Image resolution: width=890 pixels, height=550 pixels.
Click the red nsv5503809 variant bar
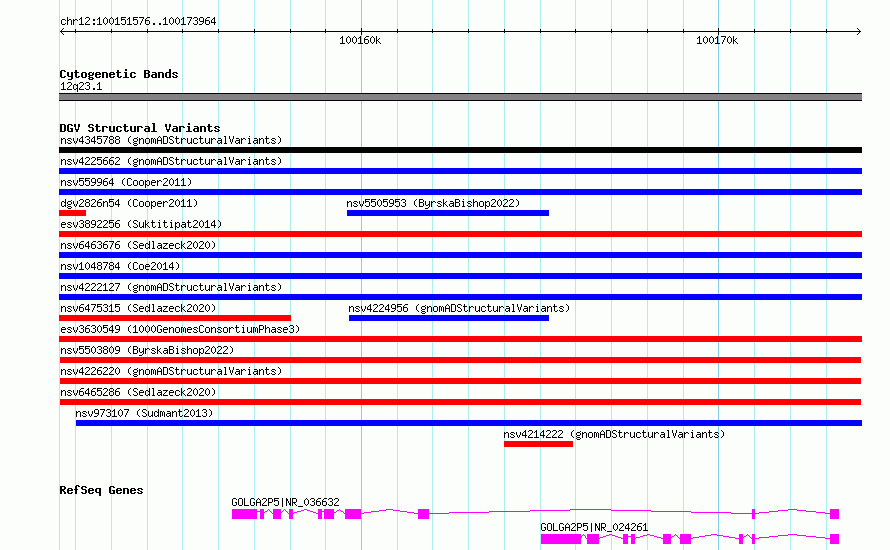(x=460, y=360)
